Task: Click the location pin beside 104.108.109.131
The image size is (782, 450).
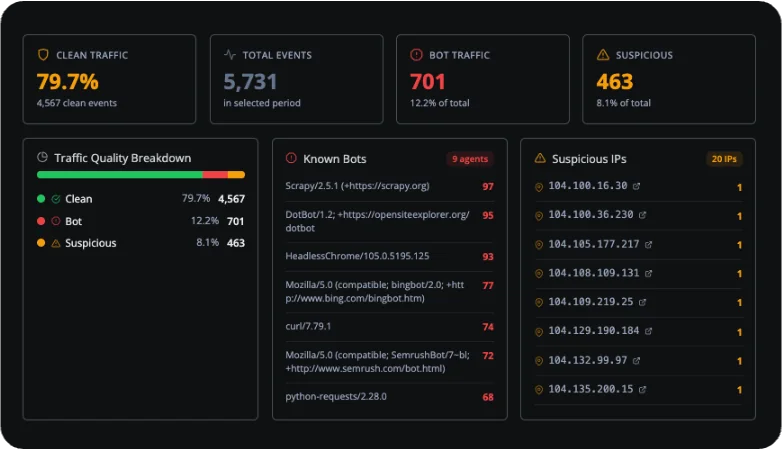Action: coord(539,274)
